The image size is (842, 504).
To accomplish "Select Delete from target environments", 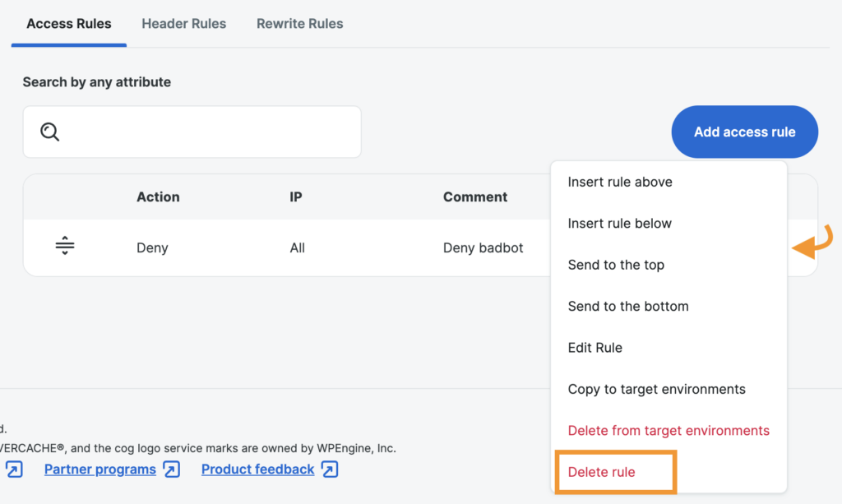I will pos(669,431).
